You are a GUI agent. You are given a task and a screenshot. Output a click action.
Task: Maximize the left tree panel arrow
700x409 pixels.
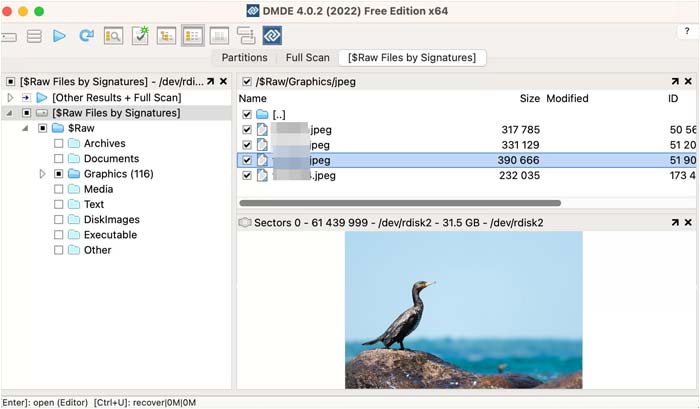[210, 81]
